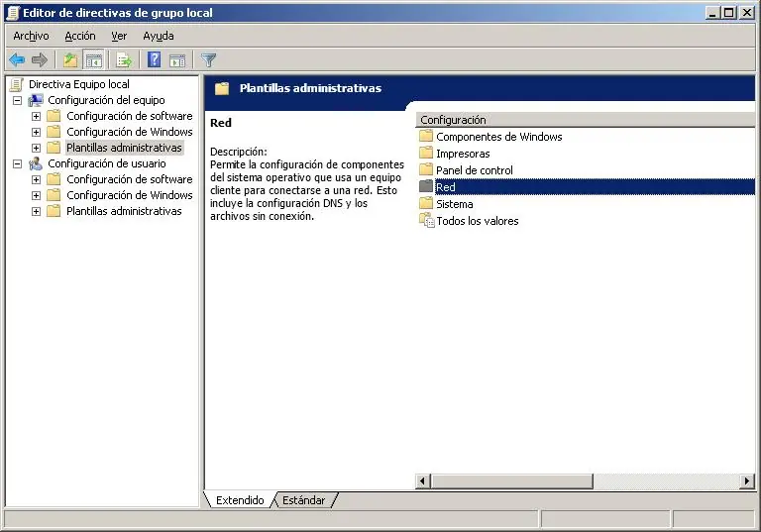The image size is (761, 532).
Task: Select Componentes de Windows in list
Action: [499, 137]
